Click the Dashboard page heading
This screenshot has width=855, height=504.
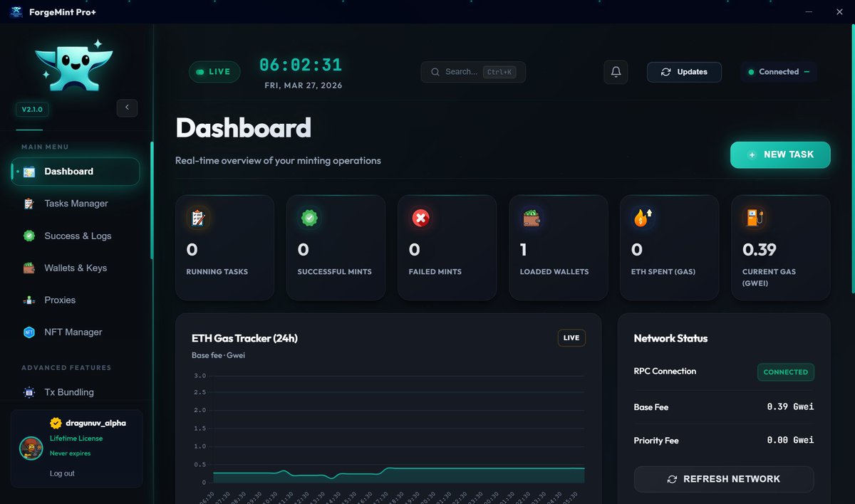click(243, 128)
